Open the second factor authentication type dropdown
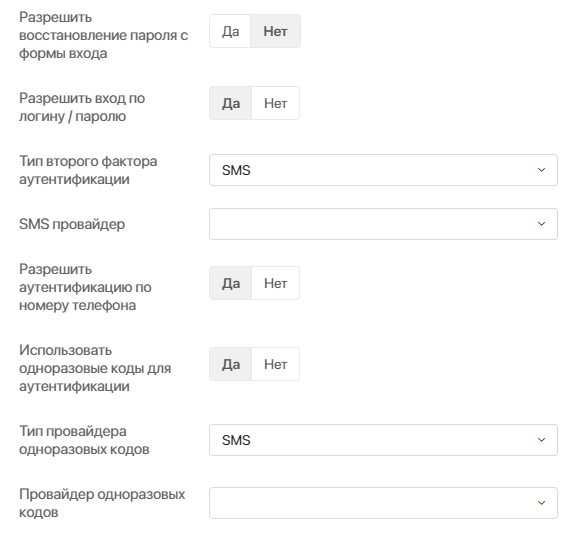The height and width of the screenshot is (534, 568). (383, 170)
